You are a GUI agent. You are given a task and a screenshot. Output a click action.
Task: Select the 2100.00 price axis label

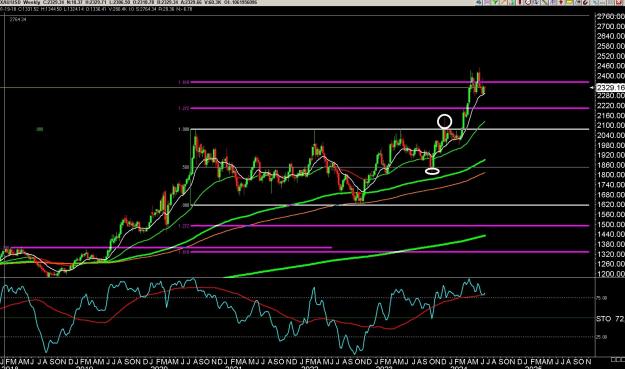[611, 125]
